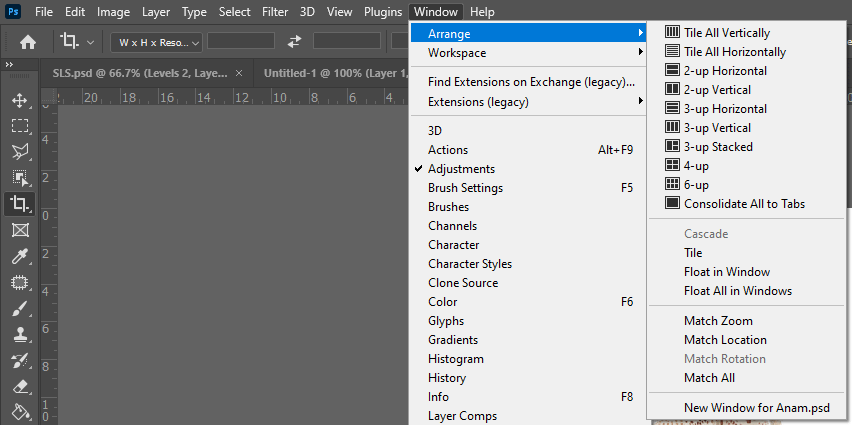Click the Home icon in options bar
Image resolution: width=852 pixels, height=425 pixels.
(28, 42)
